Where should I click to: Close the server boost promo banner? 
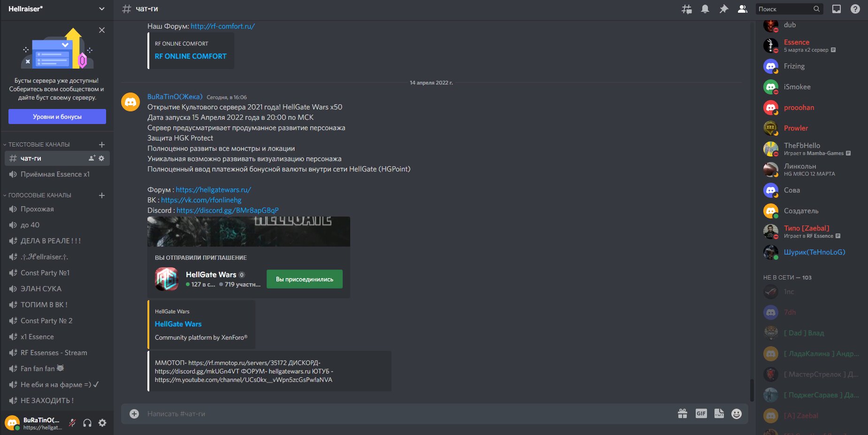pyautogui.click(x=102, y=30)
